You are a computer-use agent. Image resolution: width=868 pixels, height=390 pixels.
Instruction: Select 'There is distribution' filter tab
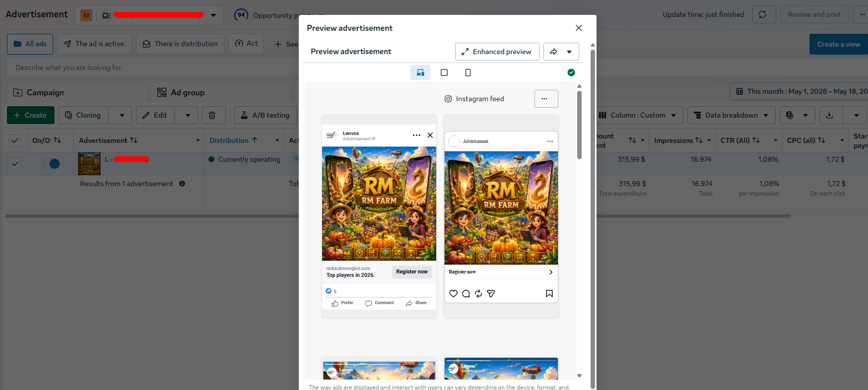180,44
